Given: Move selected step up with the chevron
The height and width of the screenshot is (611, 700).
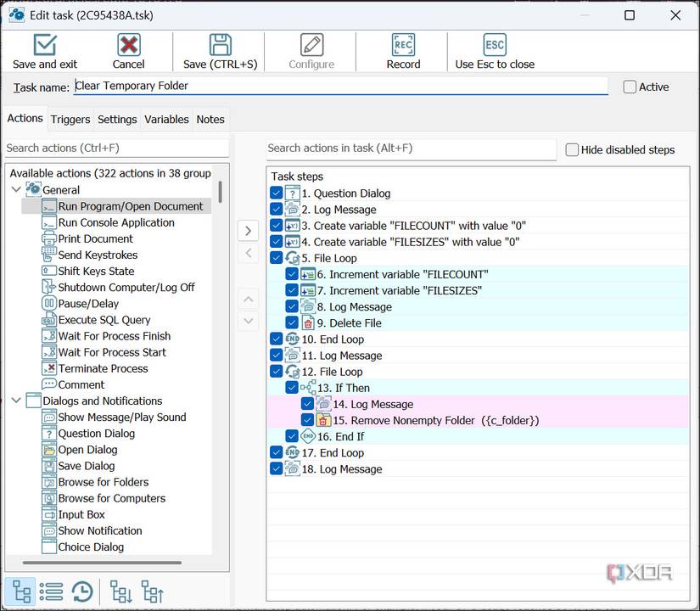Looking at the screenshot, I should coord(248,299).
